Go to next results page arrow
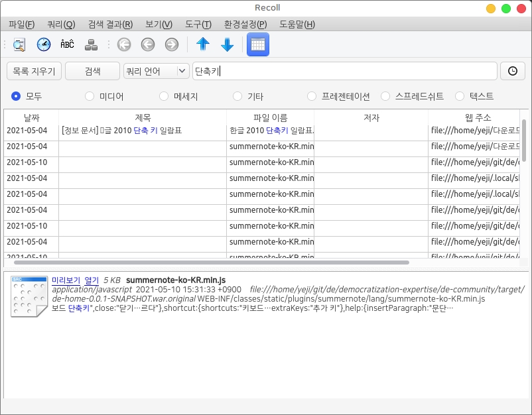The image size is (532, 415). pyautogui.click(x=171, y=45)
